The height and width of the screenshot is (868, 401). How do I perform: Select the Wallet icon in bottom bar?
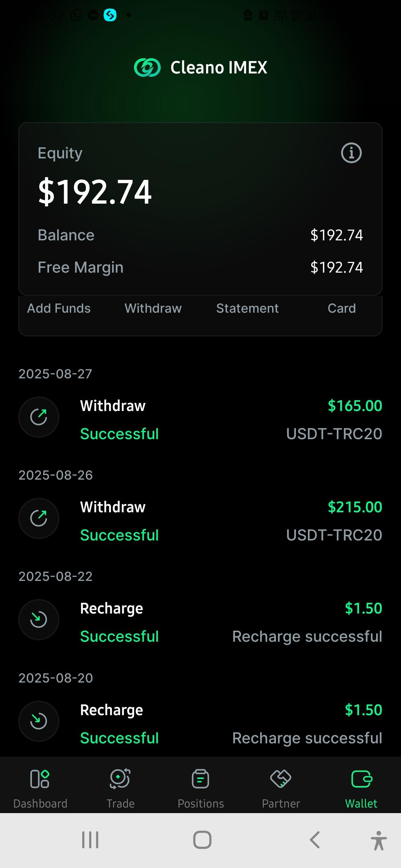[361, 779]
